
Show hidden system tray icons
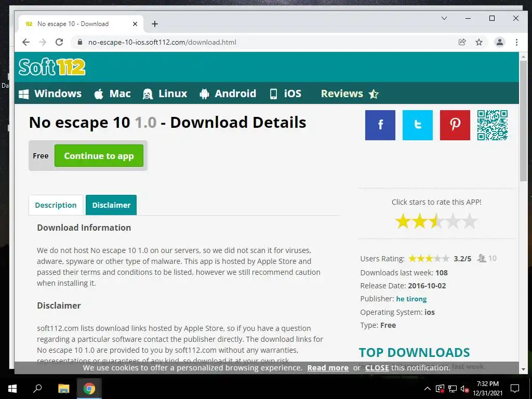click(x=428, y=389)
